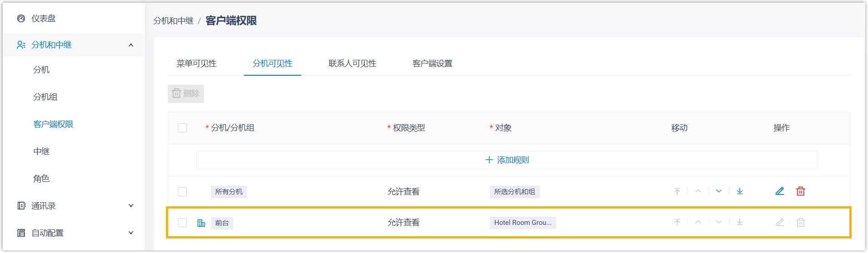Delete the 所有分机 rule with trash icon
Viewport: 868px width, 253px height.
(x=800, y=191)
